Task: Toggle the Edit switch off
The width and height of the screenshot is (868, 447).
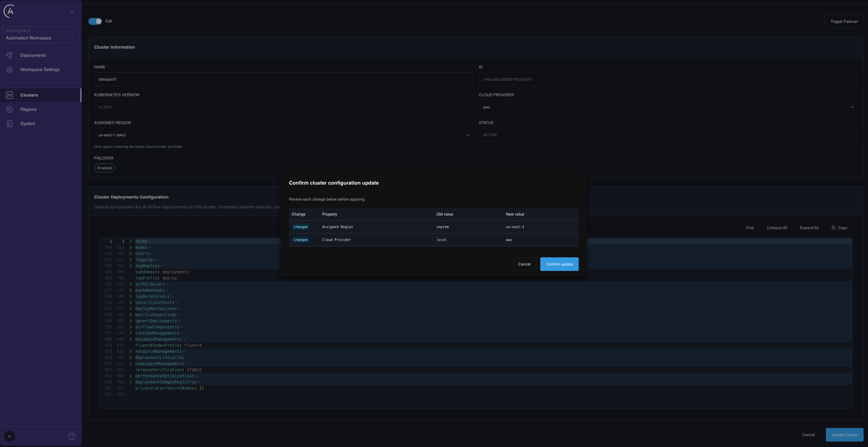Action: [x=95, y=21]
